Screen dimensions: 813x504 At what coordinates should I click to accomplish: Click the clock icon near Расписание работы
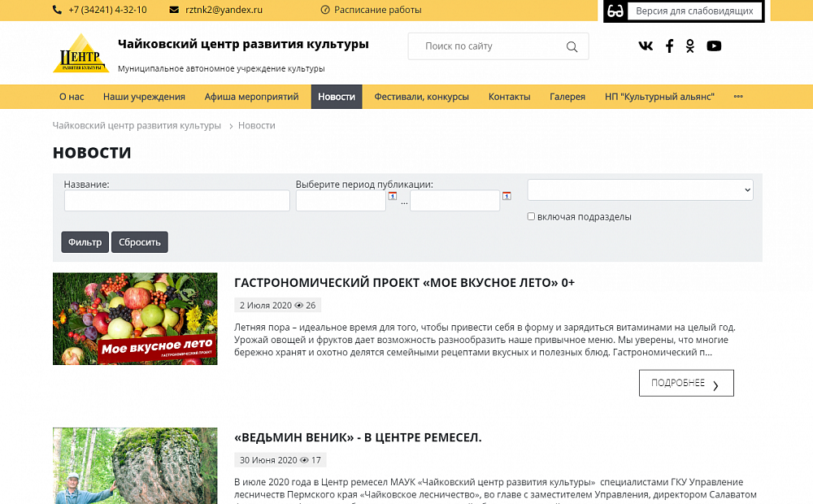point(324,11)
